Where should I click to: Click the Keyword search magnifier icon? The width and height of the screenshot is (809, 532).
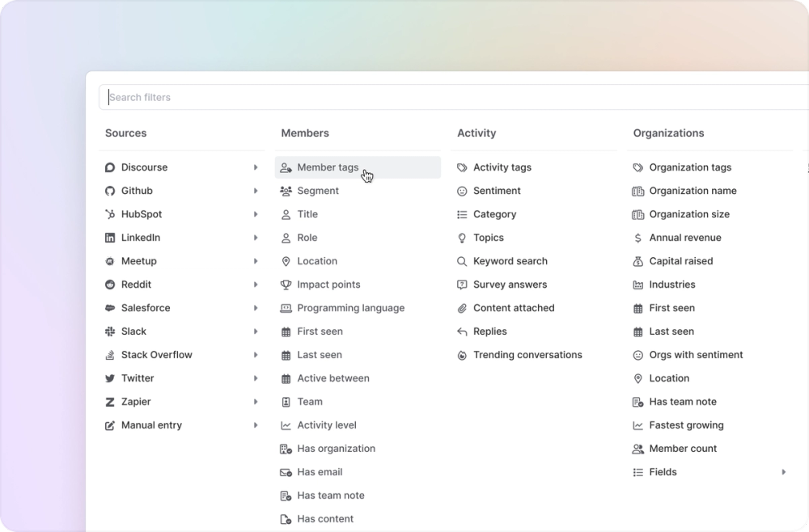(462, 261)
